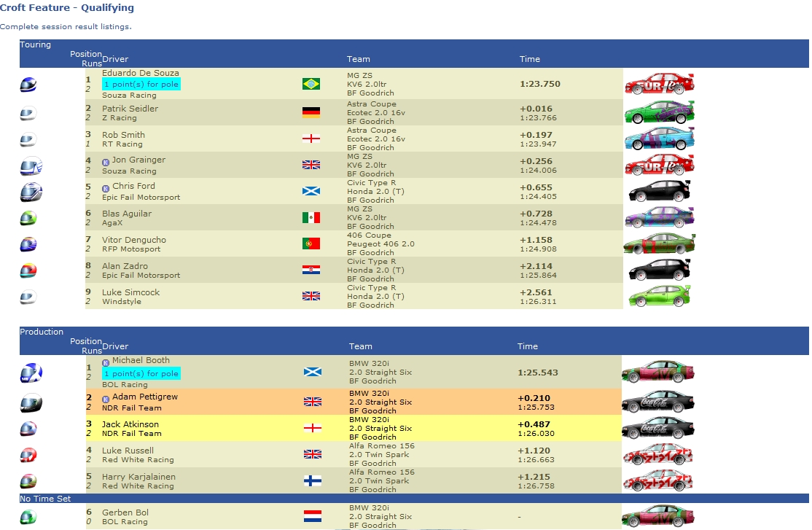Click the No Time Set section header
The width and height of the screenshot is (812, 530).
pyautogui.click(x=414, y=499)
